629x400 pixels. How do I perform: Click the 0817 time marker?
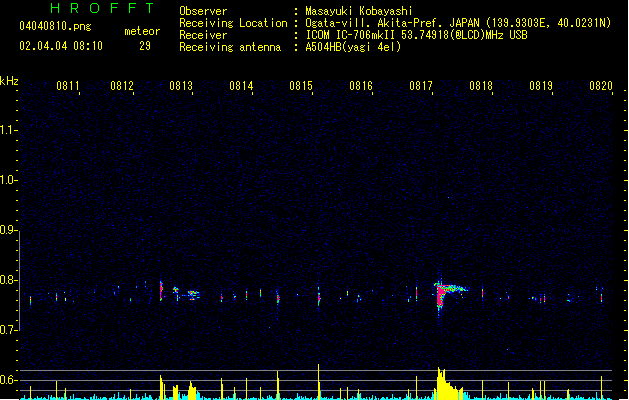pos(421,86)
